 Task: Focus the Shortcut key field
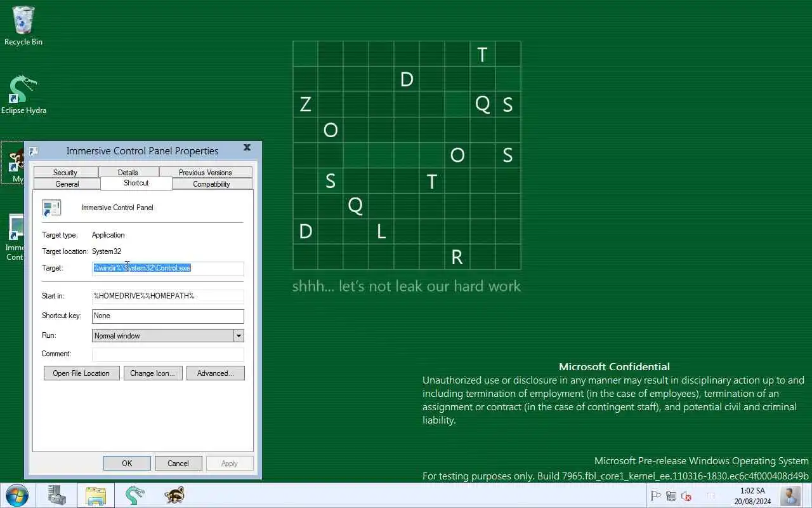coord(168,316)
